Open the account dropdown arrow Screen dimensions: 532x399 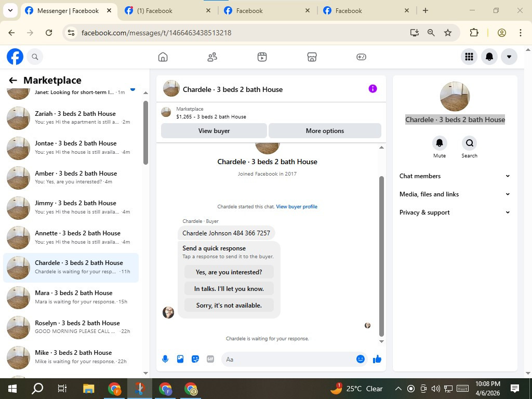click(x=509, y=57)
